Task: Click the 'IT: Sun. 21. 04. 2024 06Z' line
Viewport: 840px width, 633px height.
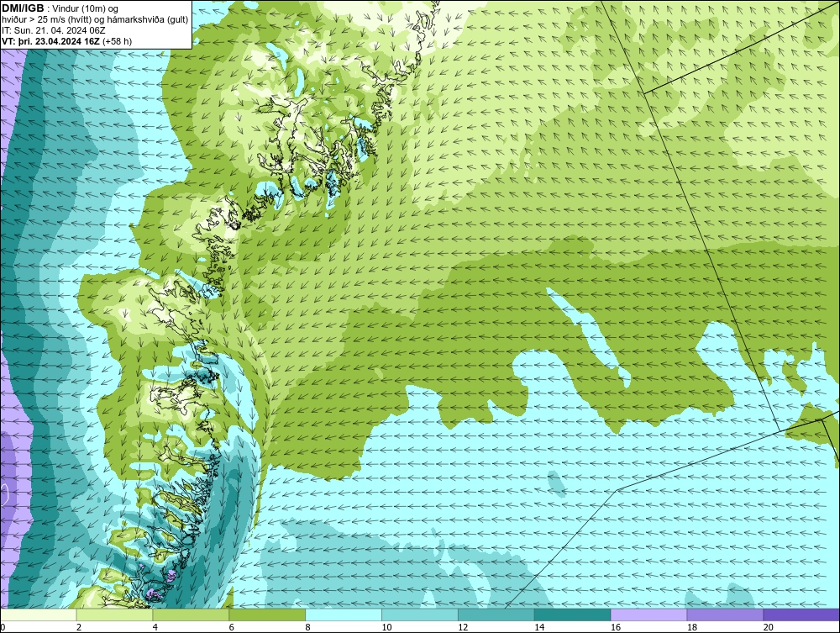Action: (x=54, y=30)
